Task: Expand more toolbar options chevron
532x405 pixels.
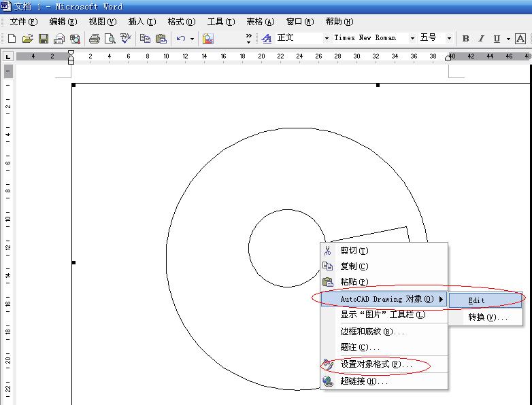Action: (x=249, y=38)
